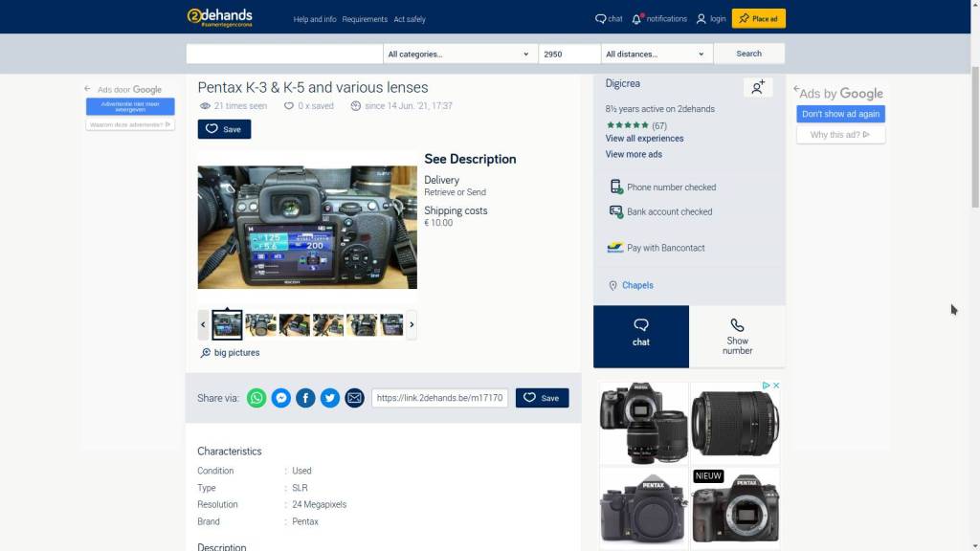
Task: Focus the search keyword field
Action: [284, 54]
